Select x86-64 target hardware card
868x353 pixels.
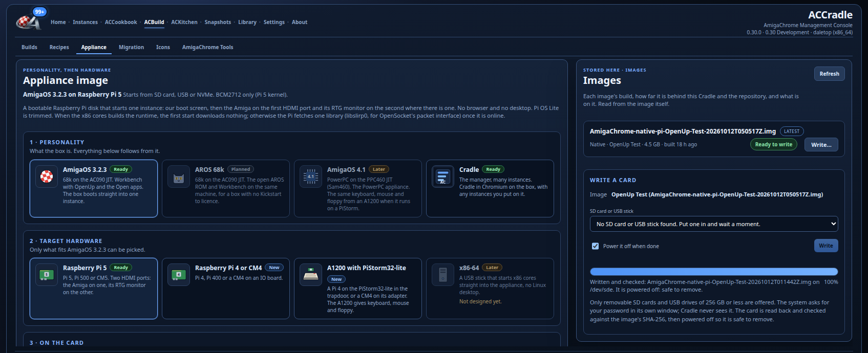490,289
